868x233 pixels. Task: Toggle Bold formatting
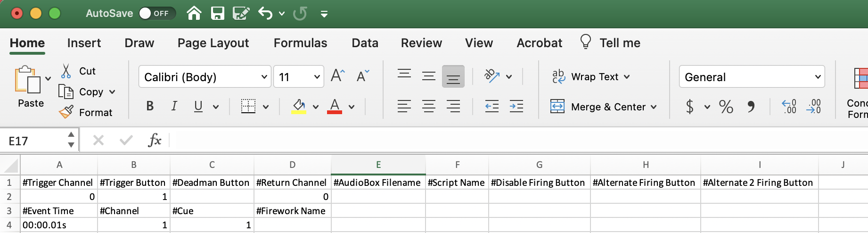pyautogui.click(x=150, y=106)
